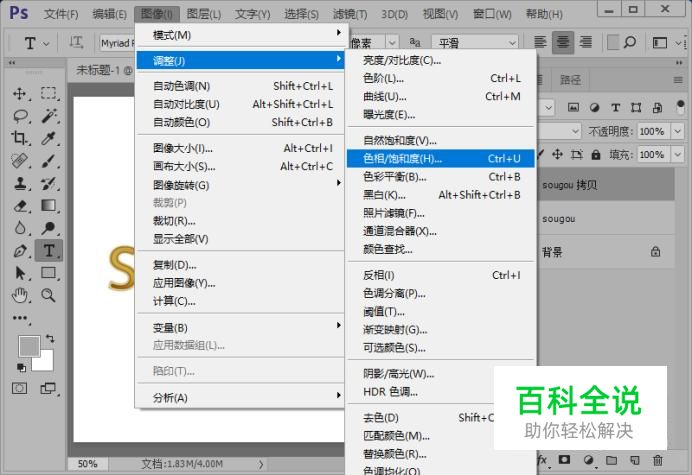Viewport: 692px width, 475px height.
Task: Select the Magic Wand tool
Action: coord(49,116)
